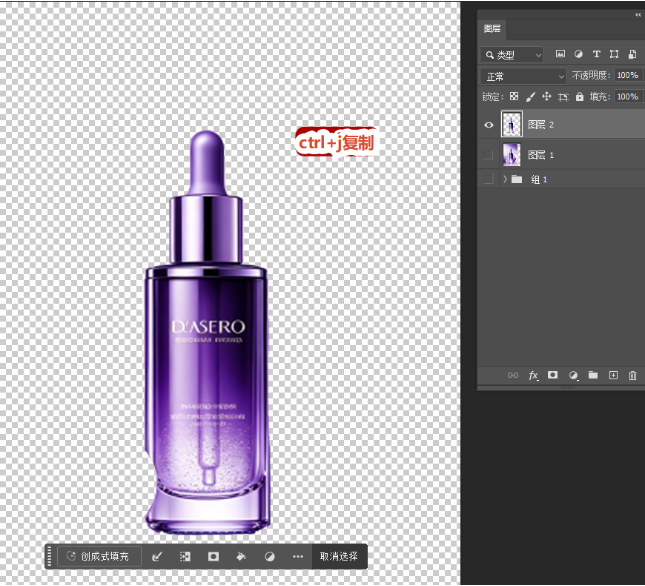The image size is (645, 586).
Task: Lock transparent pixels icon
Action: click(514, 96)
